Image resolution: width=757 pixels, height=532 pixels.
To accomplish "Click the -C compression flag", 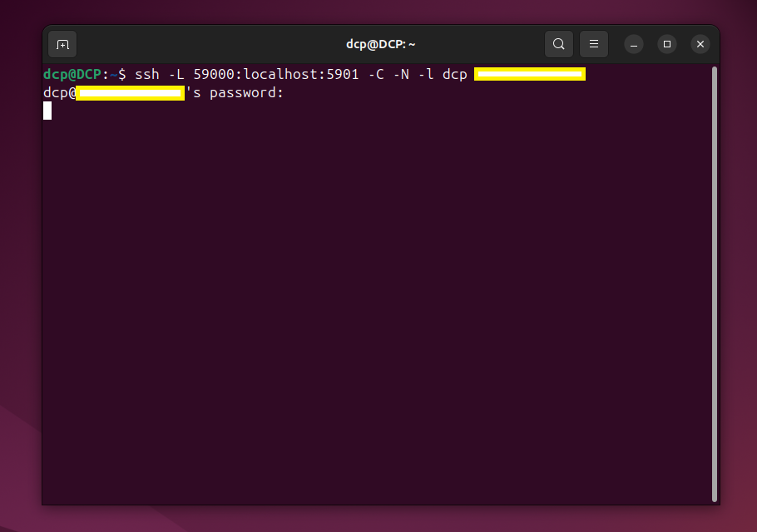I will 376,75.
